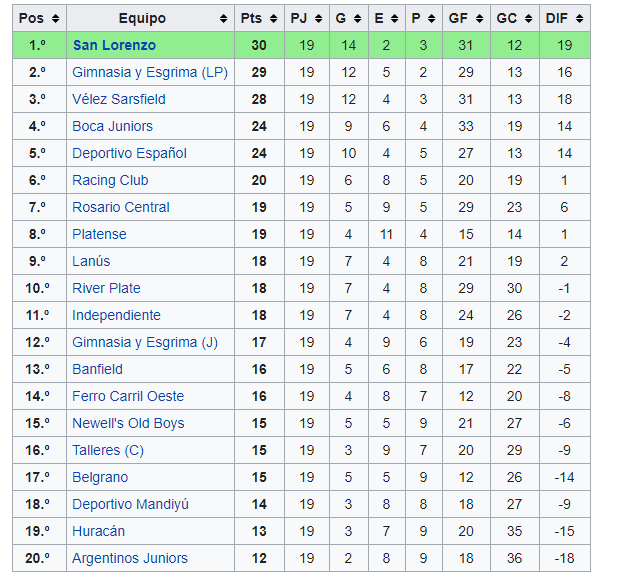Open the Huracán team link

98,531
